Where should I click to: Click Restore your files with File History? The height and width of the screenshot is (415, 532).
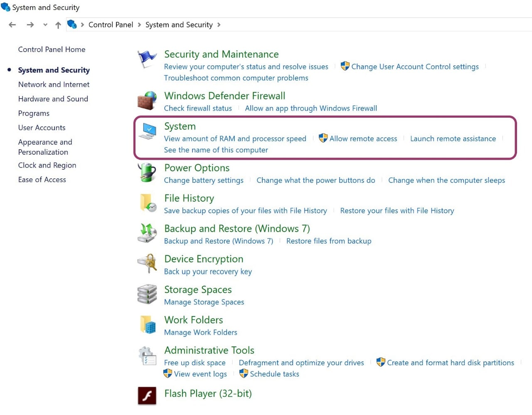click(x=397, y=211)
